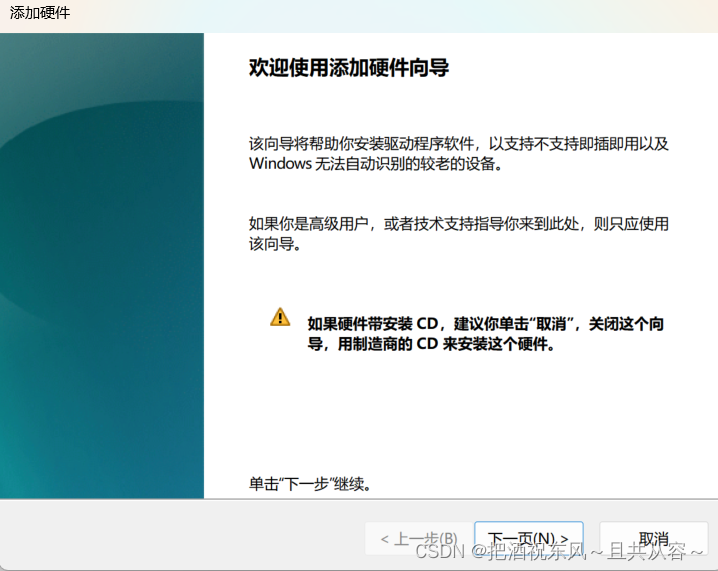Screen dimensions: 718x571
Task: Click the 下一页(N) button to continue
Action: [x=529, y=538]
